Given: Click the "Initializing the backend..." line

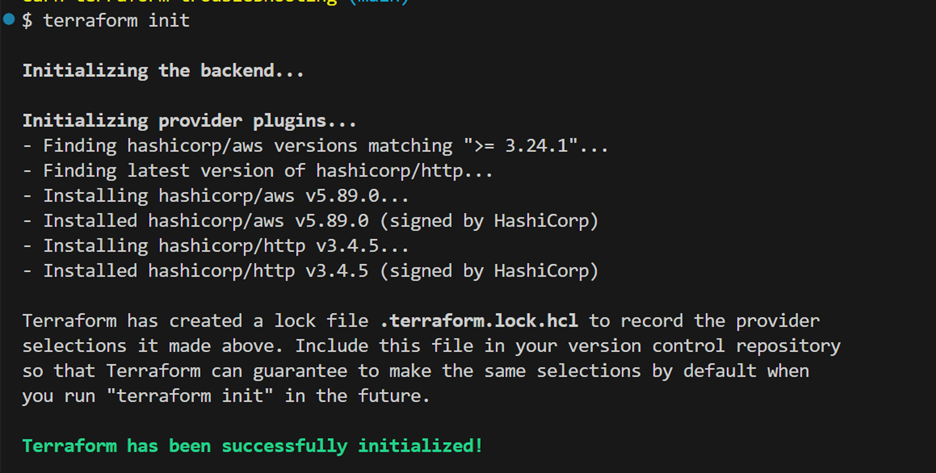Looking at the screenshot, I should (x=163, y=70).
